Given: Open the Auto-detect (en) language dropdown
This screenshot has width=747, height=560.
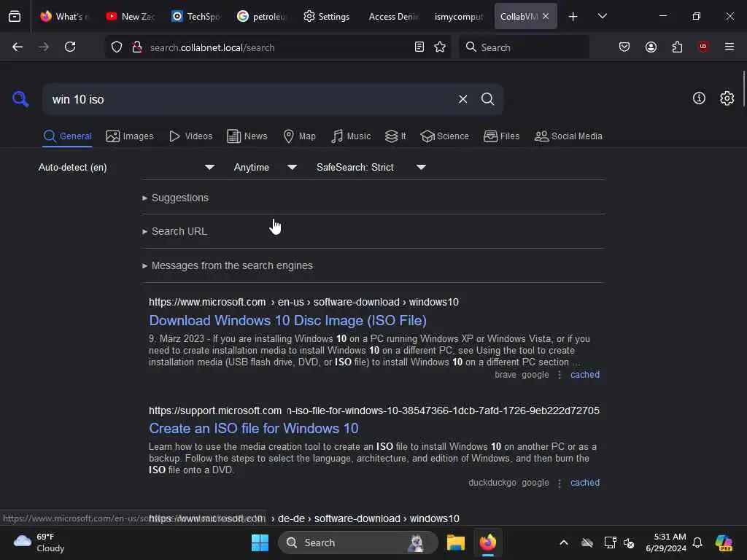Looking at the screenshot, I should [127, 167].
